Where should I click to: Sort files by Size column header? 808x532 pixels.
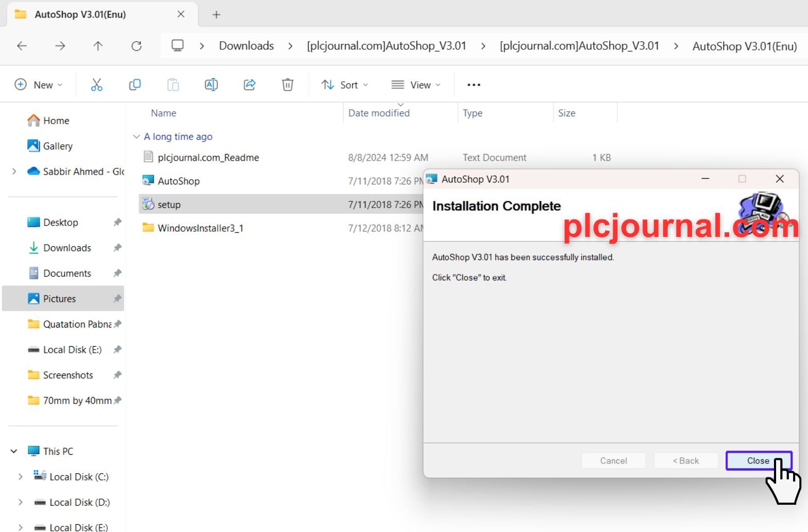tap(567, 113)
